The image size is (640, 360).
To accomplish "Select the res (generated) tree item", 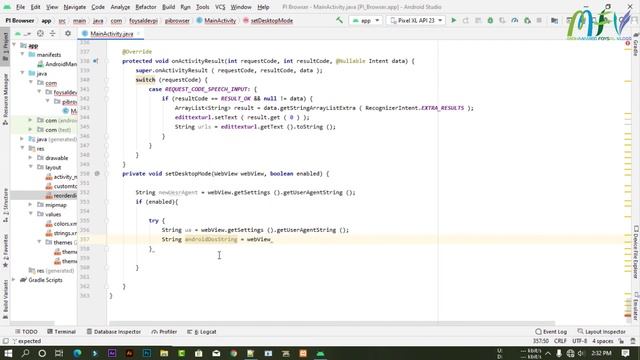I will (51, 271).
